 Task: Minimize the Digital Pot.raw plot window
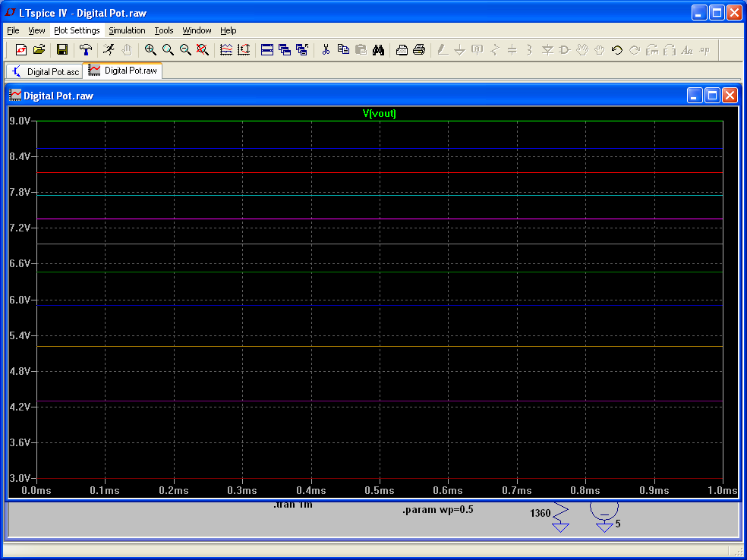click(695, 96)
